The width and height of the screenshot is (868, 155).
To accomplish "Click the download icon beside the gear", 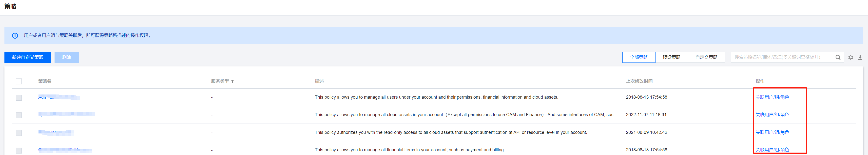I will click(860, 58).
